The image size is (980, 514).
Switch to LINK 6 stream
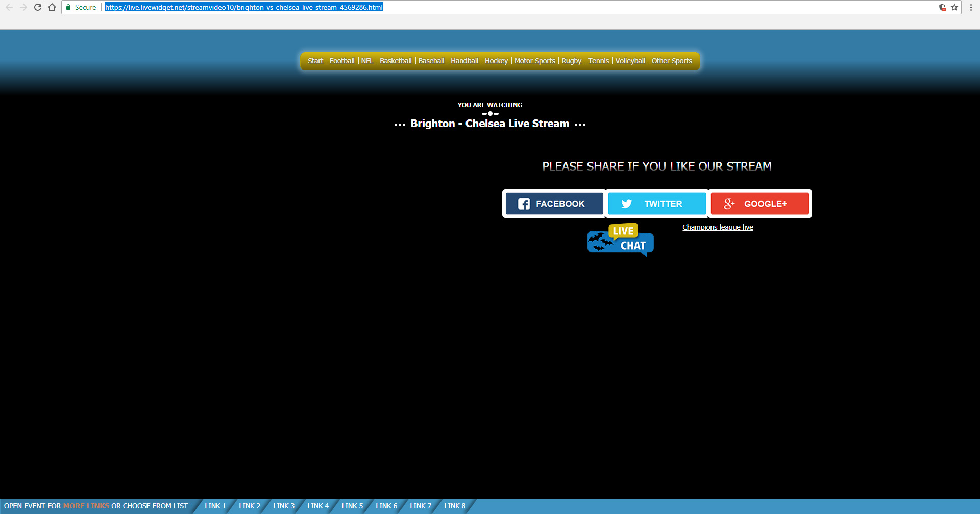[386, 506]
